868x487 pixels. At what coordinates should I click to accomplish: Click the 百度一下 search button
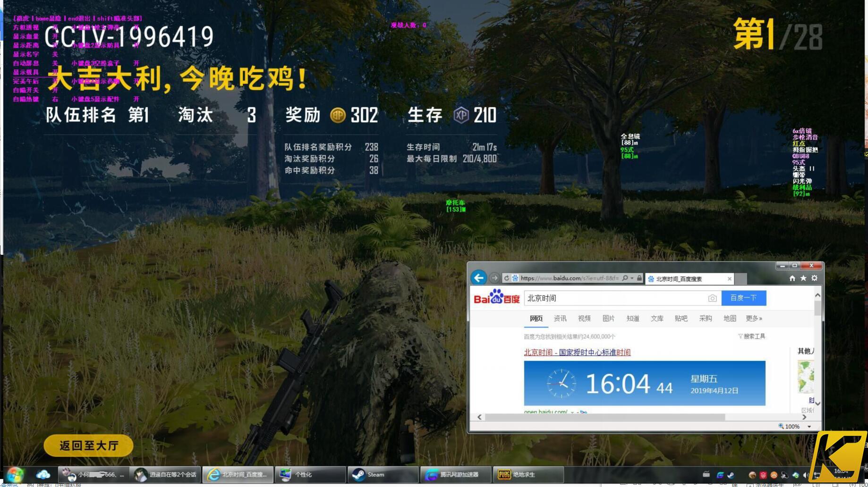click(744, 298)
